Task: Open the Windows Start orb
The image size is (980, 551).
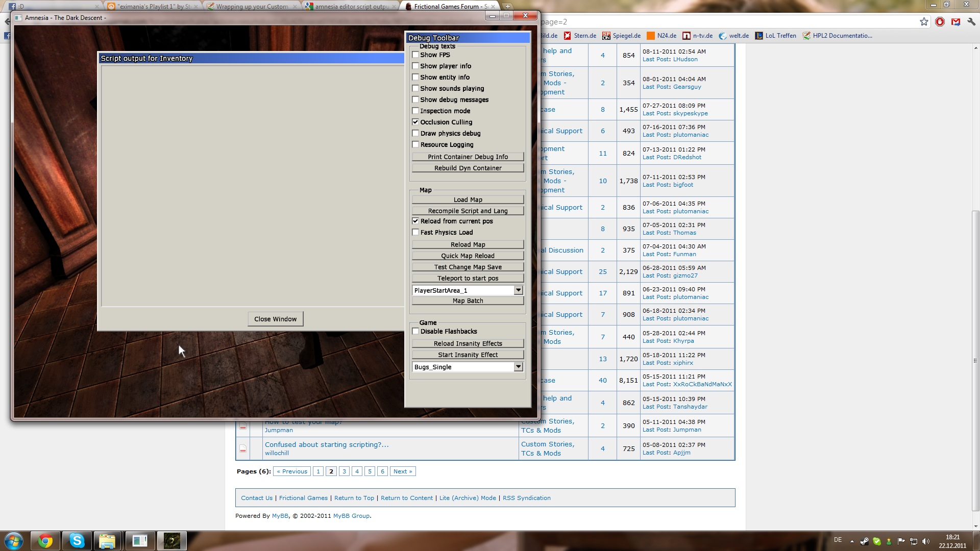Action: point(13,541)
